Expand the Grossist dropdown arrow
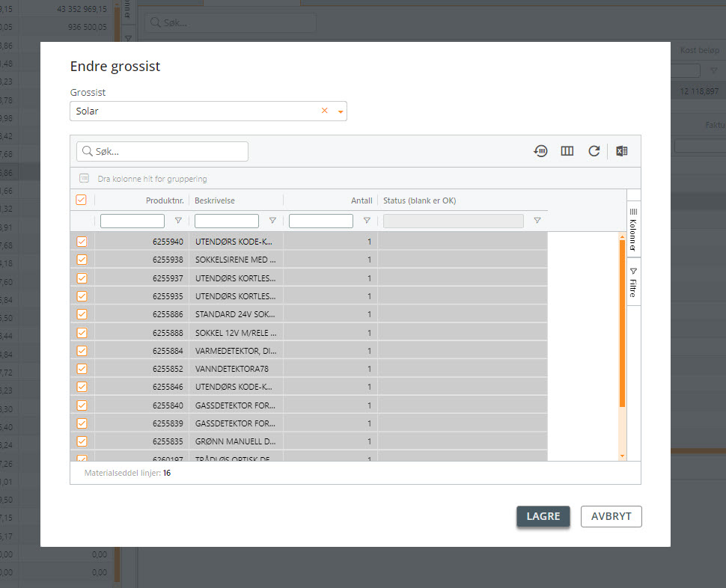The width and height of the screenshot is (726, 588). [x=341, y=111]
